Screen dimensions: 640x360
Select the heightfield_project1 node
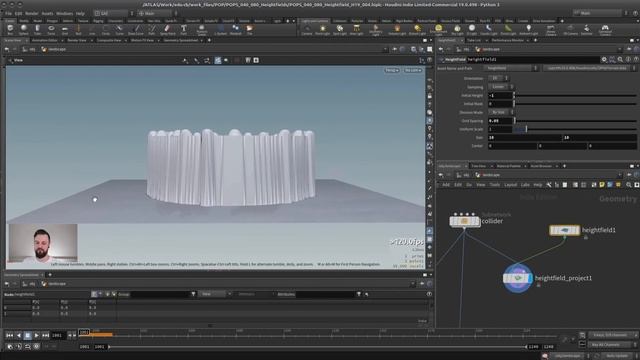tap(518, 278)
